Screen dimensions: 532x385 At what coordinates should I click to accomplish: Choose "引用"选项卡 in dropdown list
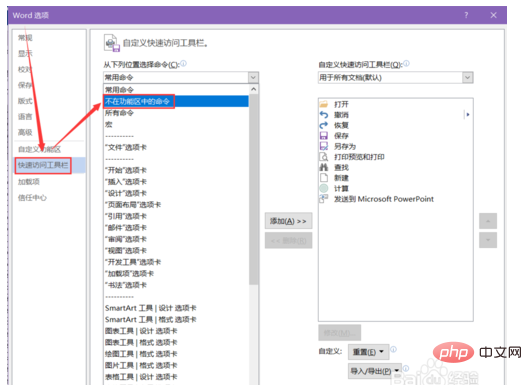coord(176,216)
